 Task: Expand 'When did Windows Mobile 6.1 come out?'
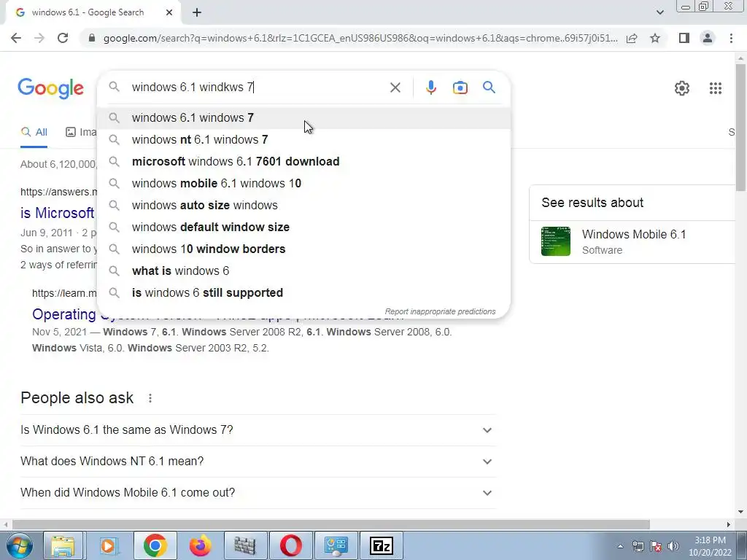(258, 493)
